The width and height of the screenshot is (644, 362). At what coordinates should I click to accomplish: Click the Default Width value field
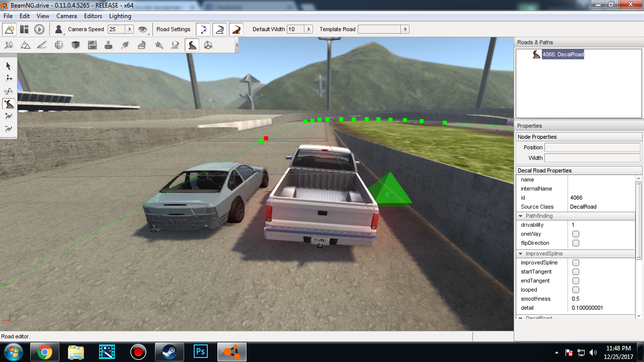pos(295,29)
